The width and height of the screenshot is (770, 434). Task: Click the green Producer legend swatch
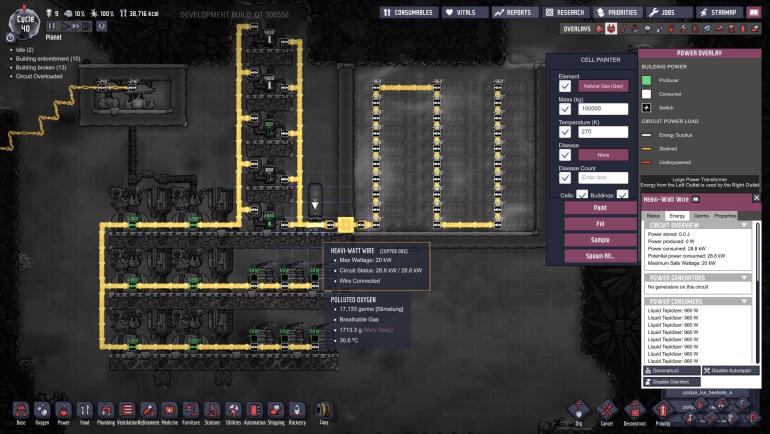[647, 80]
